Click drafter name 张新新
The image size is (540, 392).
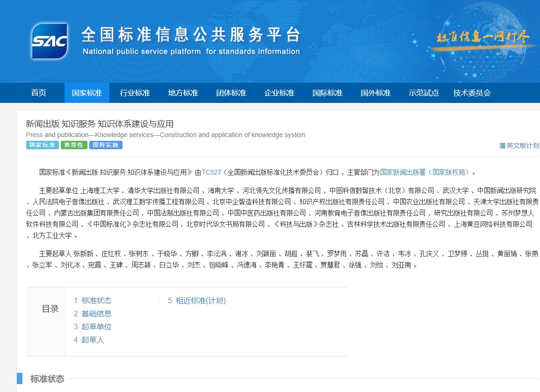coord(83,254)
